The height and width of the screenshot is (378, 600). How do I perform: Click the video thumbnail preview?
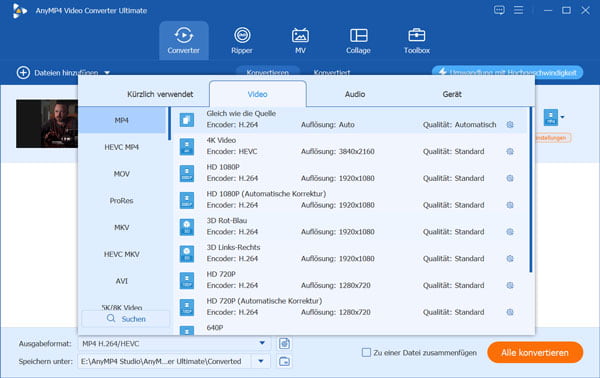47,124
